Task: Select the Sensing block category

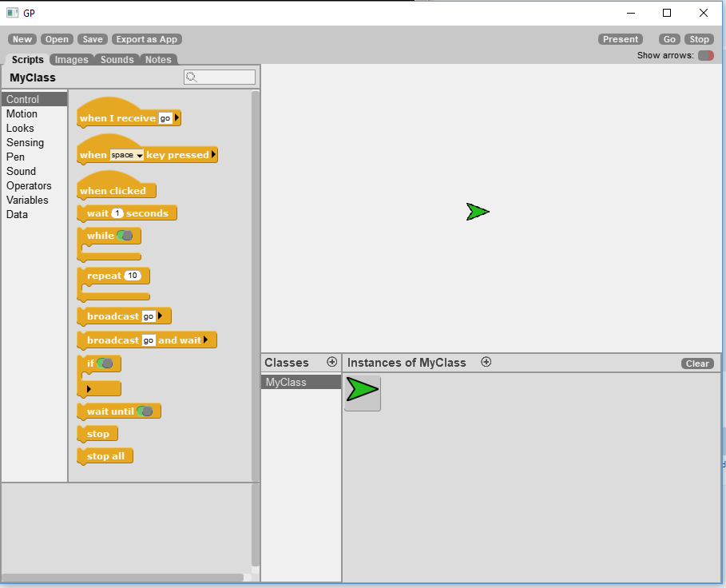Action: [34, 142]
